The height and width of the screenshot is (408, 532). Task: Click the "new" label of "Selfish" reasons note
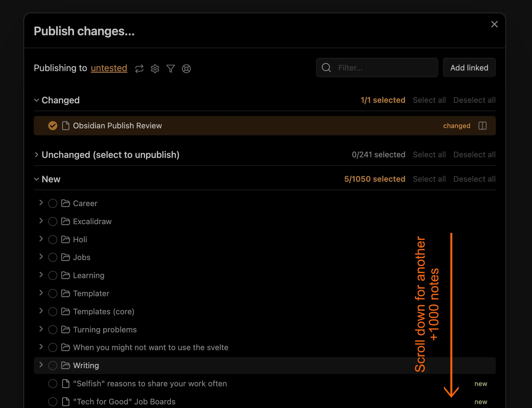tap(481, 384)
